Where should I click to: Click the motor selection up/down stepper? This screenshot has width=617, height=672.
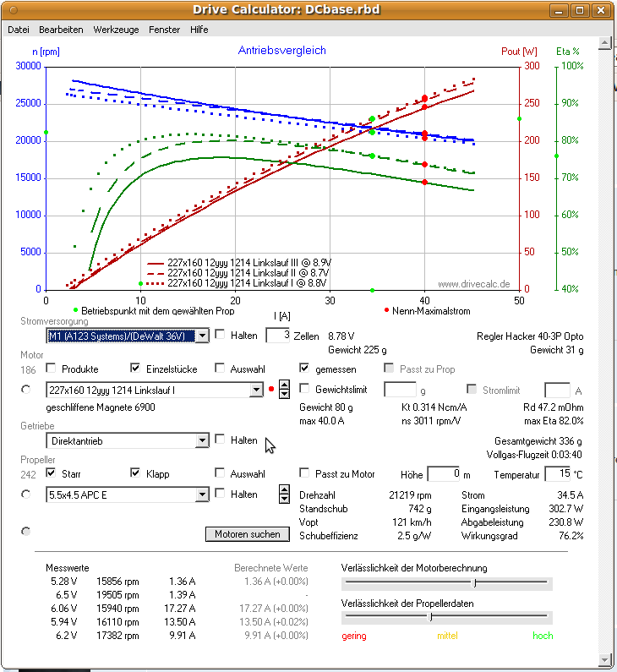(x=285, y=390)
